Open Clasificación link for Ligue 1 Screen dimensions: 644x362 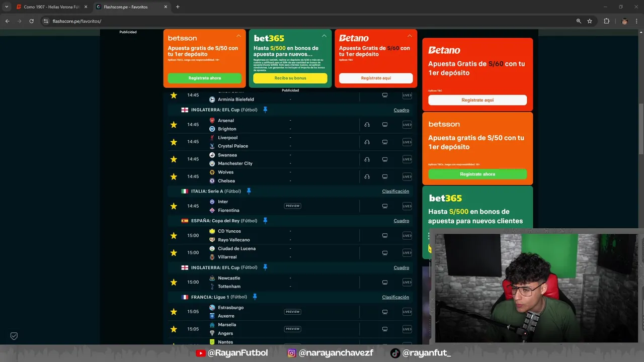(395, 297)
